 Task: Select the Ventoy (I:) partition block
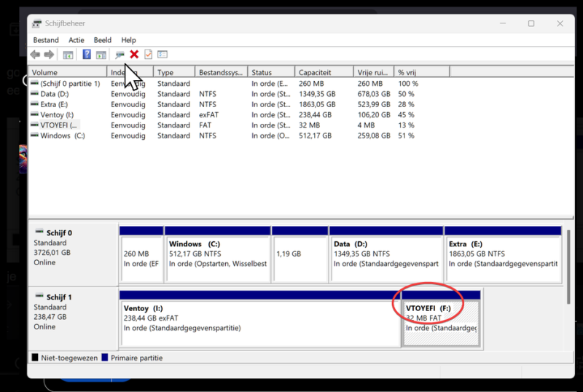coord(260,319)
